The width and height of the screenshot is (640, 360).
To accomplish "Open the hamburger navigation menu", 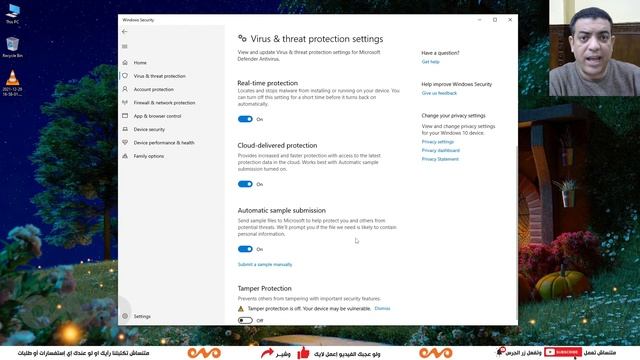I will click(x=124, y=47).
